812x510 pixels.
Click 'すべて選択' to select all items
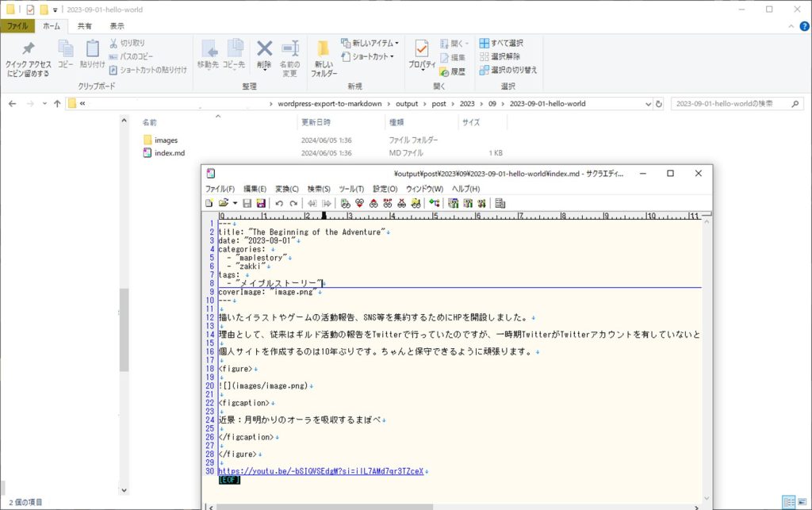pyautogui.click(x=500, y=43)
